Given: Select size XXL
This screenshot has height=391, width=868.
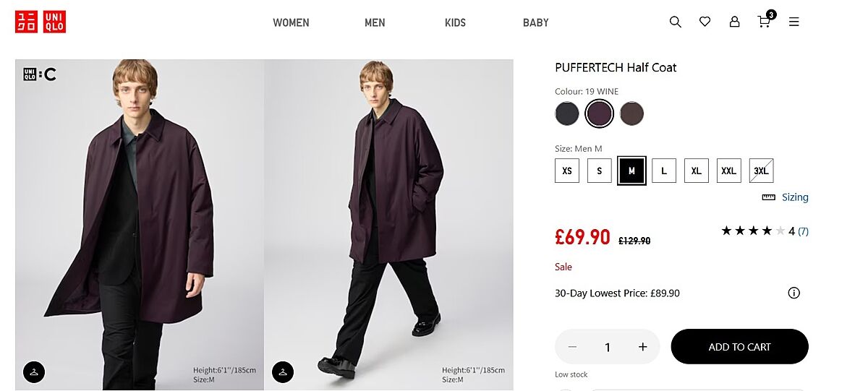Looking at the screenshot, I should [728, 171].
